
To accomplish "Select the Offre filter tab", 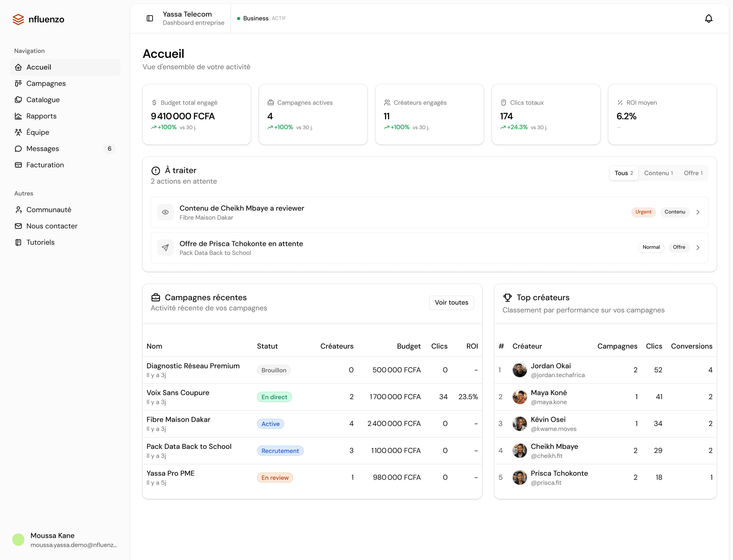I will pyautogui.click(x=693, y=173).
